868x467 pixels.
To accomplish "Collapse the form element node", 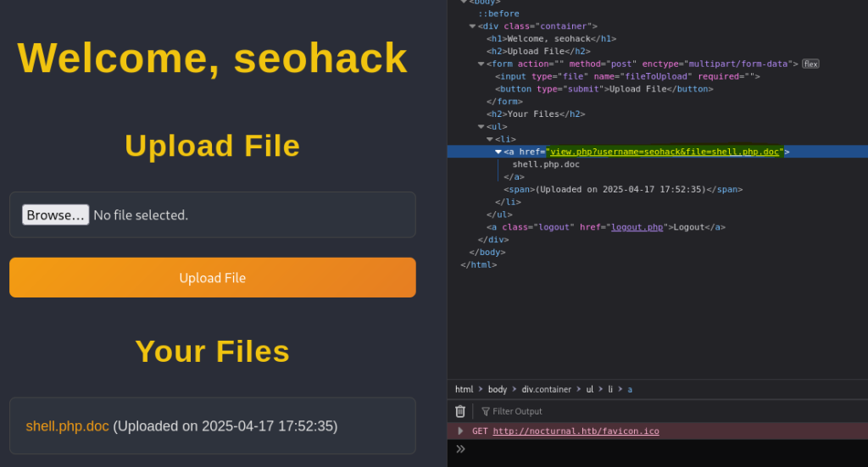I will click(x=481, y=64).
